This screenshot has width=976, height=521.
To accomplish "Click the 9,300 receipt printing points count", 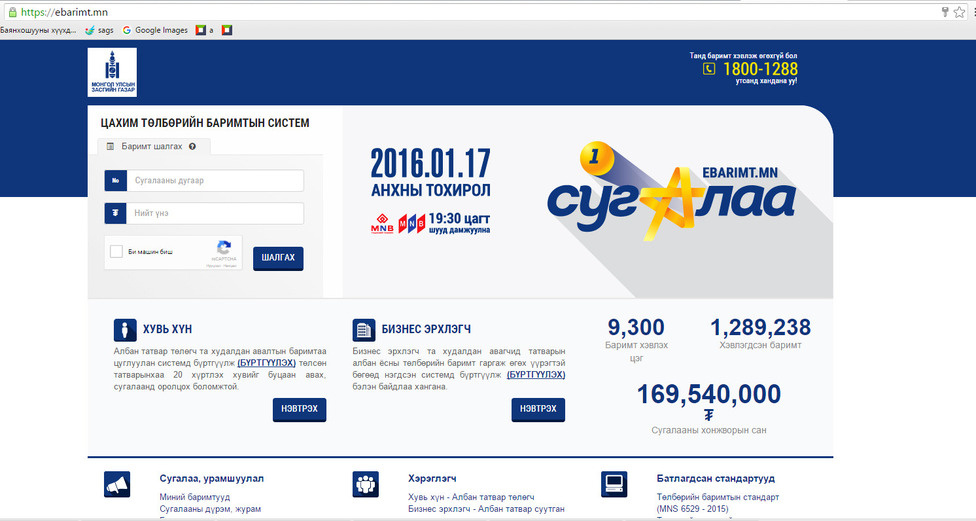I will pyautogui.click(x=636, y=327).
